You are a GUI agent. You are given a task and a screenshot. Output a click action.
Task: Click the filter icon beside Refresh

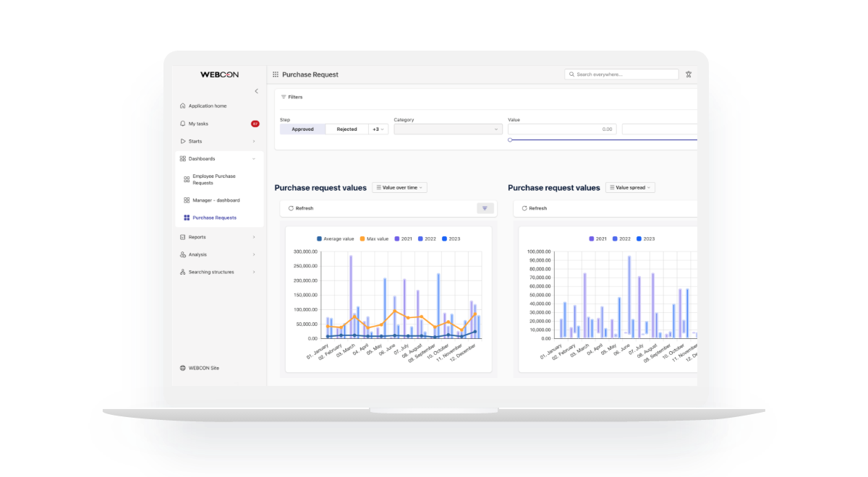click(485, 208)
